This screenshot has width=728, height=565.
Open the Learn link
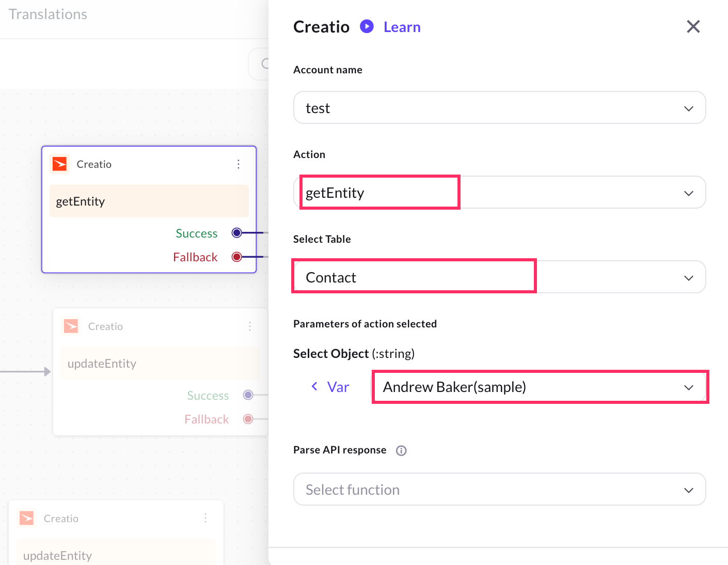click(x=402, y=27)
